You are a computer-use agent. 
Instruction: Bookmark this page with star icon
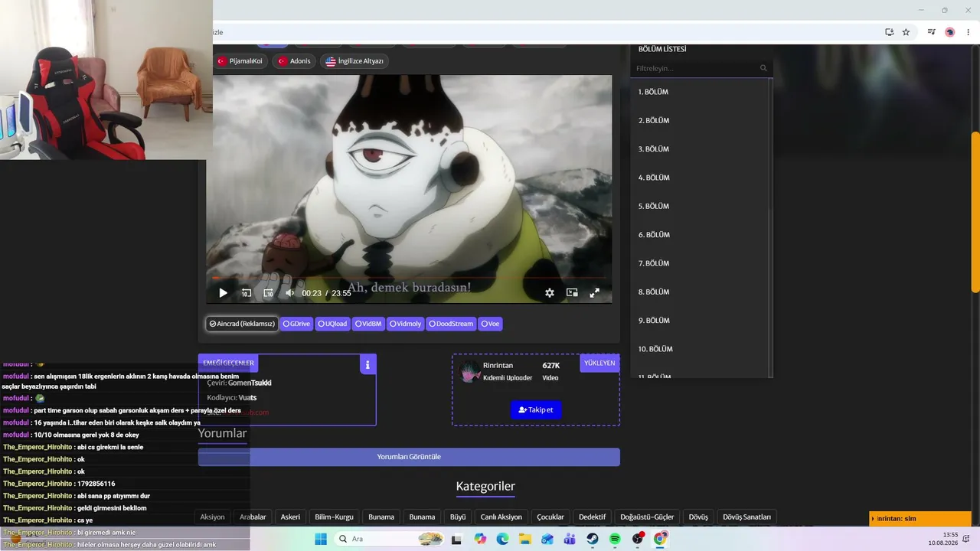906,32
